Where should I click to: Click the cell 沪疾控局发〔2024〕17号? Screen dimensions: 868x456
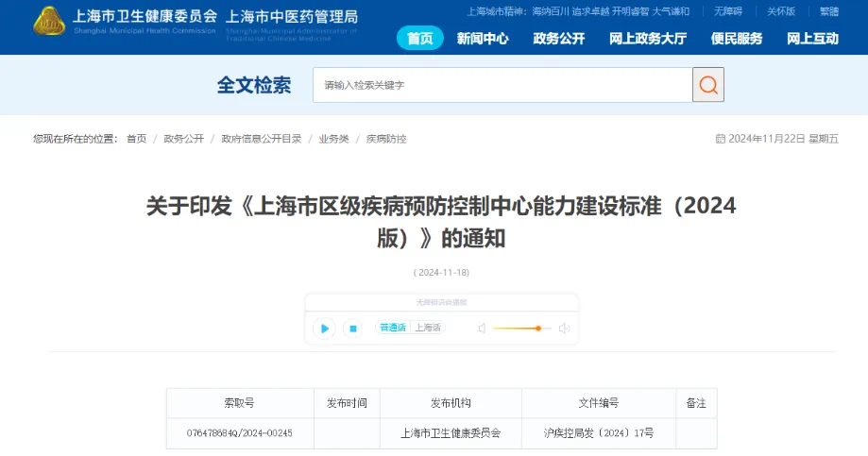tap(599, 433)
